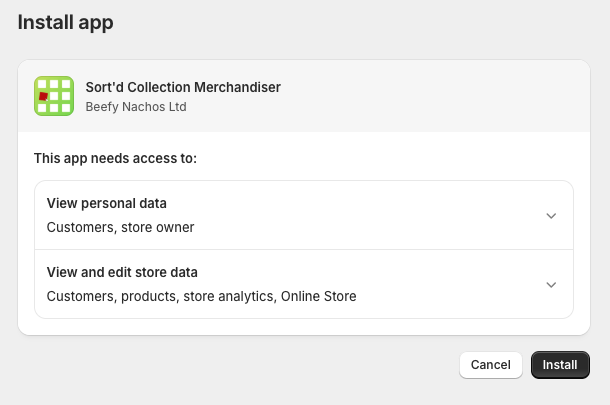Open the View personal data permission title
Screen dimensions: 610x405
pos(106,203)
